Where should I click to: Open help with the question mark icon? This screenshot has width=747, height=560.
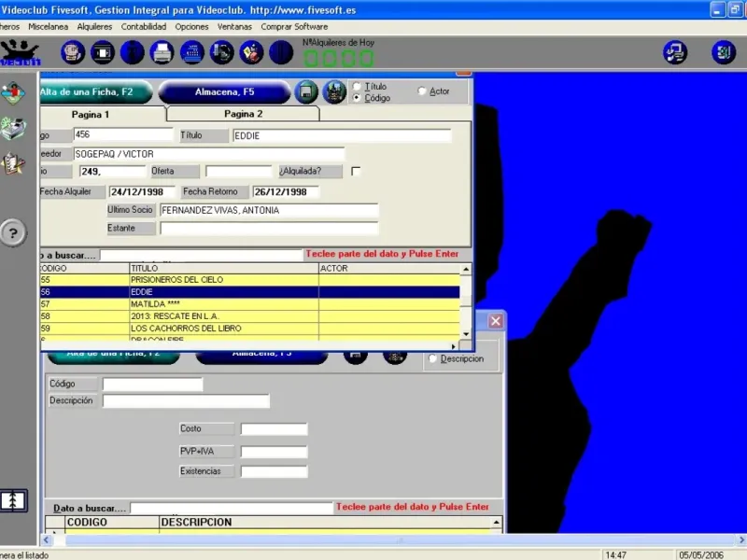(12, 233)
